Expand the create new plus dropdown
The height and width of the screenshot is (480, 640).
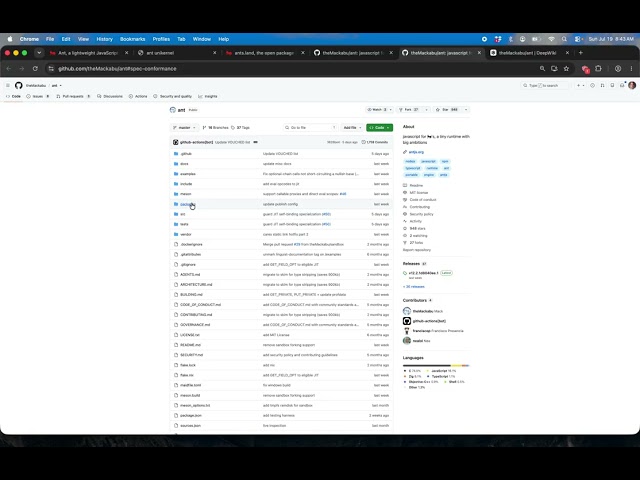(580, 85)
